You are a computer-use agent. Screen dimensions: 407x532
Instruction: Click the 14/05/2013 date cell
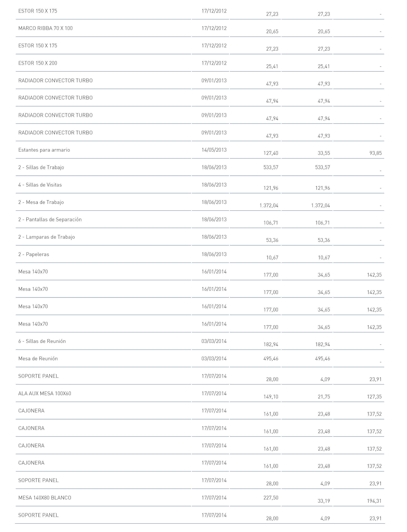pos(214,150)
